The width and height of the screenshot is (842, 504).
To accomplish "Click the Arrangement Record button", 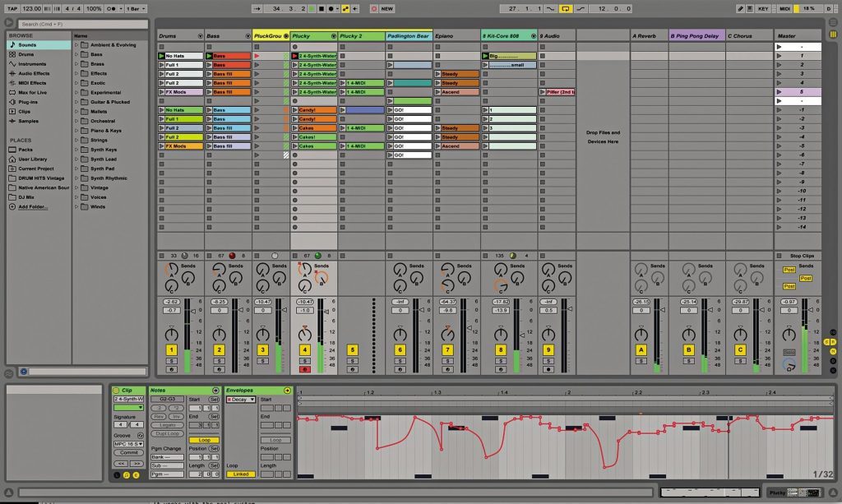I will point(331,8).
